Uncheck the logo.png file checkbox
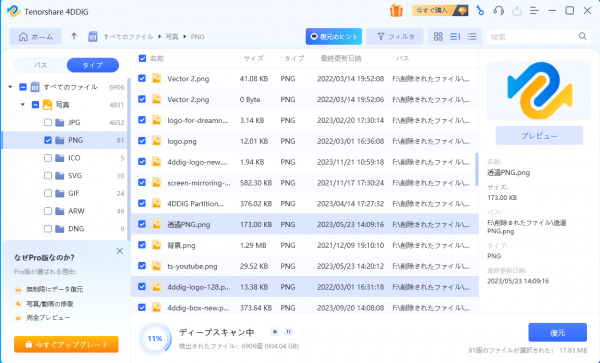 pos(142,141)
